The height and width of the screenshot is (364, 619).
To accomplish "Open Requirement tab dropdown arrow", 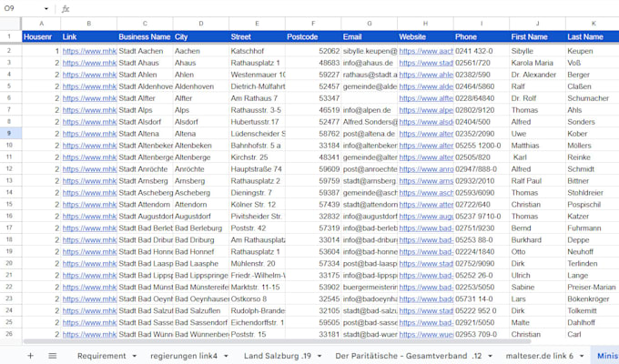I will (x=134, y=356).
